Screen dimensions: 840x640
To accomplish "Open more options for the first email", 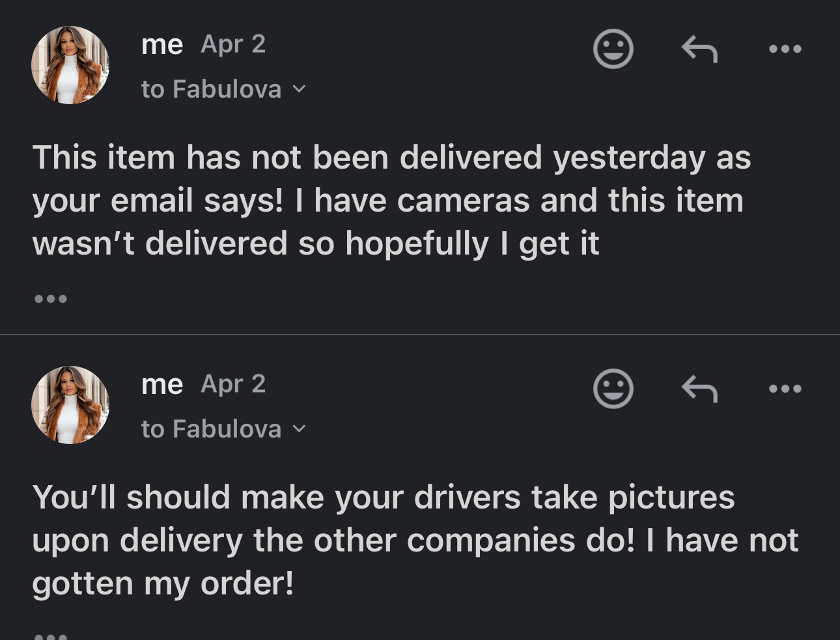I will (785, 49).
